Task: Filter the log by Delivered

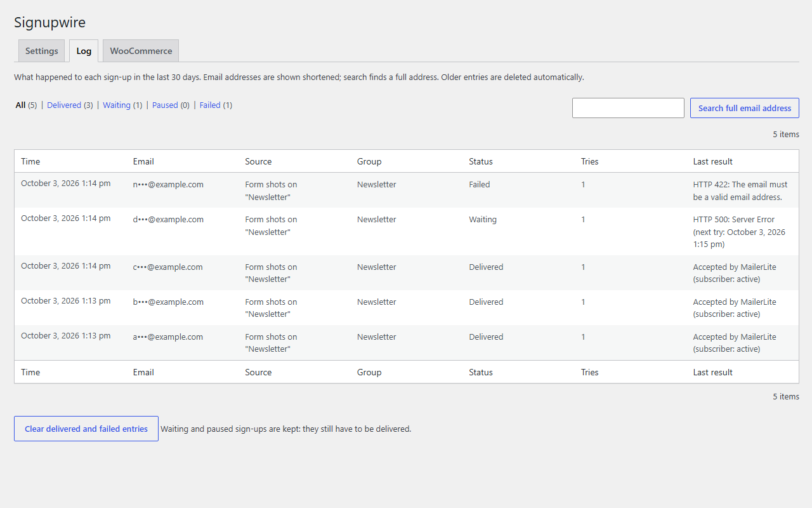Action: click(64, 105)
